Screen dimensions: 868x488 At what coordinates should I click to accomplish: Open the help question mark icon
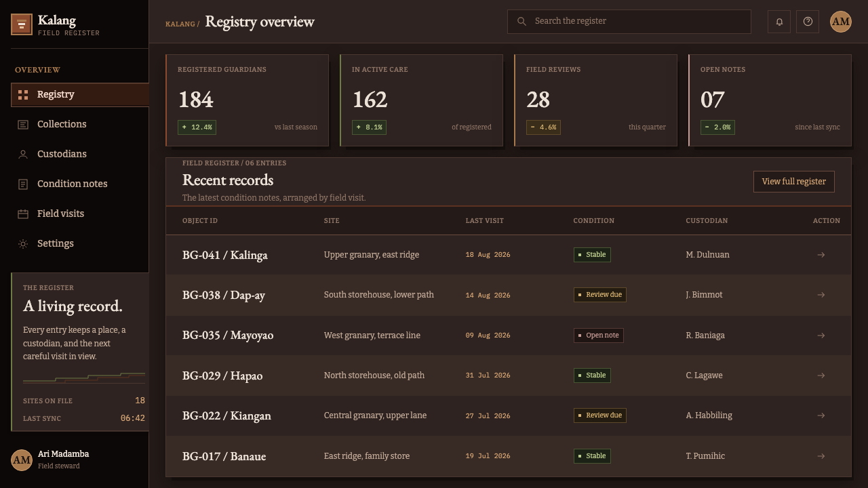pyautogui.click(x=808, y=22)
